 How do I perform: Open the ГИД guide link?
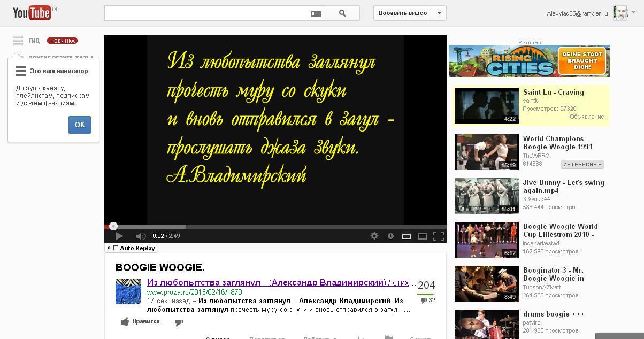click(34, 41)
